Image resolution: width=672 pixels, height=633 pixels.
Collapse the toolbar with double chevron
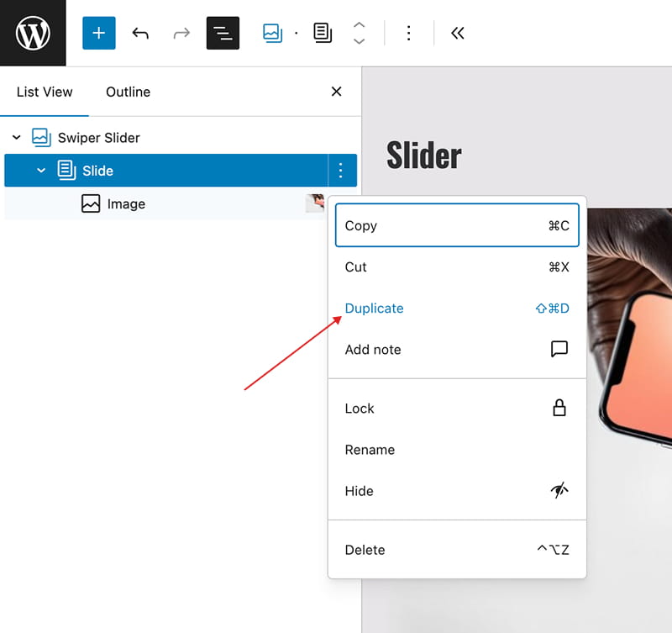pyautogui.click(x=457, y=33)
